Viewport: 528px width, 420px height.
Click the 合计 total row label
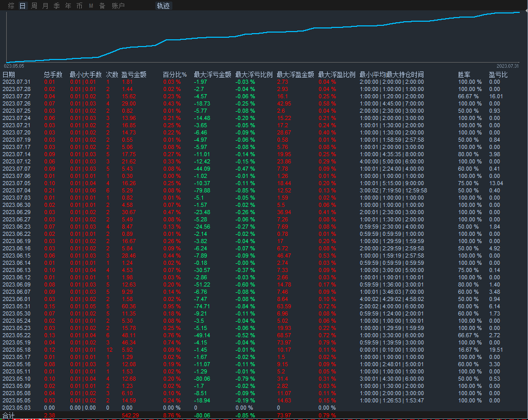(x=9, y=416)
